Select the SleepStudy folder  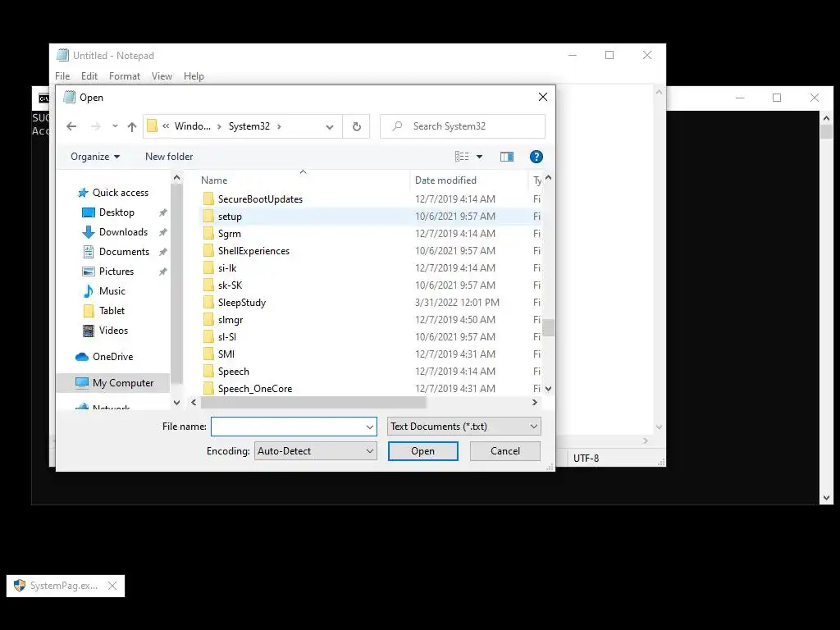(x=242, y=303)
